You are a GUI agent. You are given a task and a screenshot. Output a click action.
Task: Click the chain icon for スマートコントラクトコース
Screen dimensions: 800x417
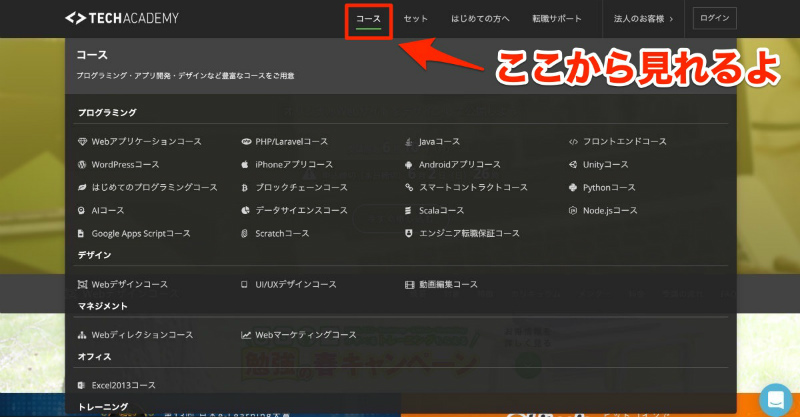click(x=409, y=188)
